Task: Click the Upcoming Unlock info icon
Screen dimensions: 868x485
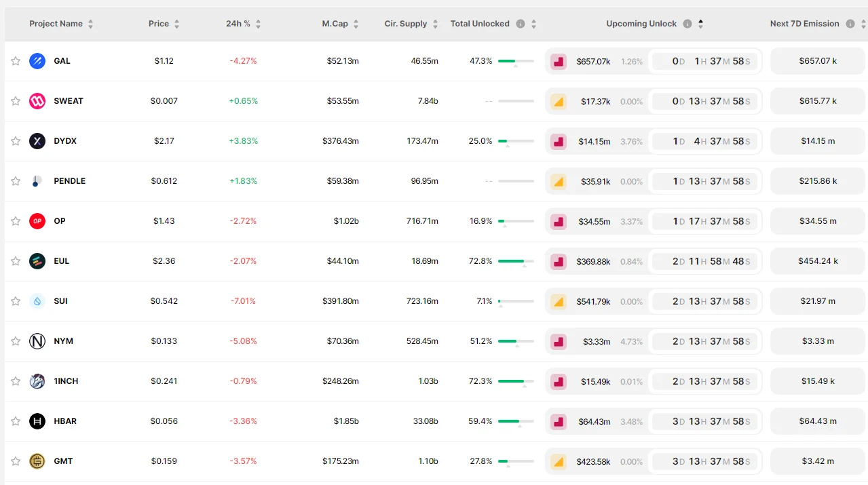Action: coord(687,24)
